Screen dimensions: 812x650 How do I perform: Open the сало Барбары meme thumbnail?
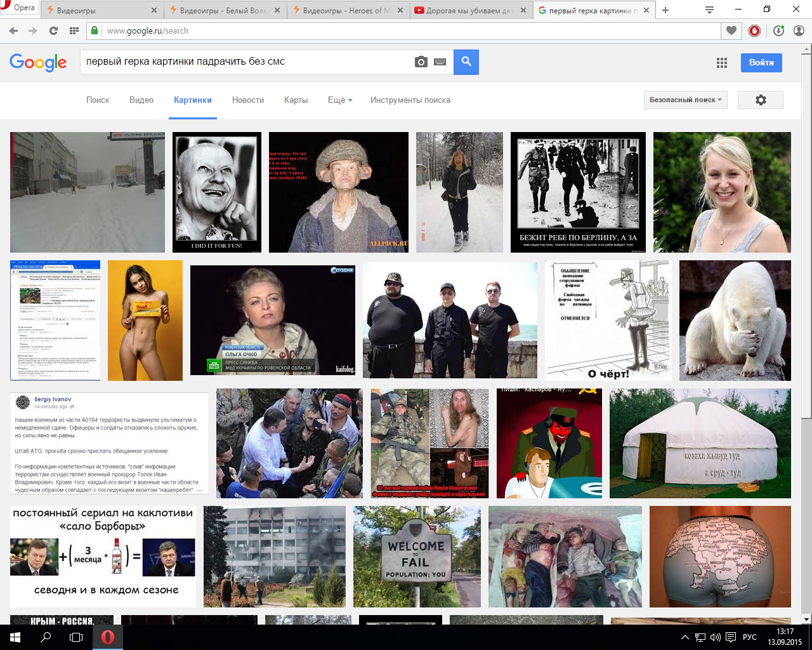[x=103, y=557]
